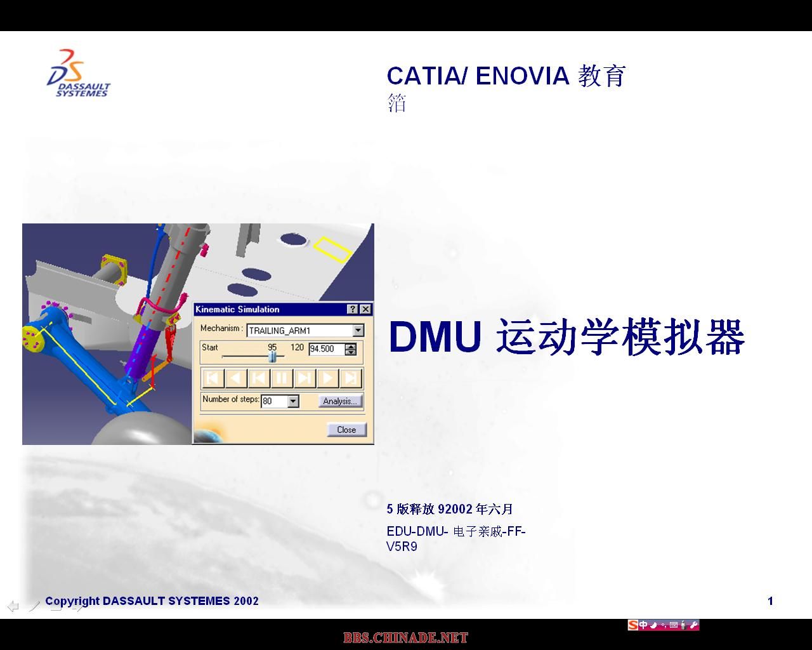Screen dimensions: 812x650
Task: Click the "CATIA/ ENOVIA 教育" heading
Action: 506,76
